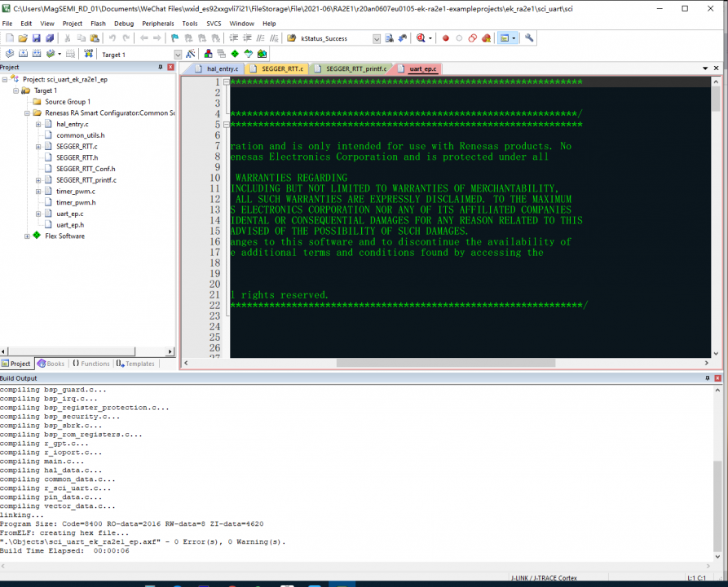Indent the selected lines
Screen dimensions: 728x587
pos(233,38)
